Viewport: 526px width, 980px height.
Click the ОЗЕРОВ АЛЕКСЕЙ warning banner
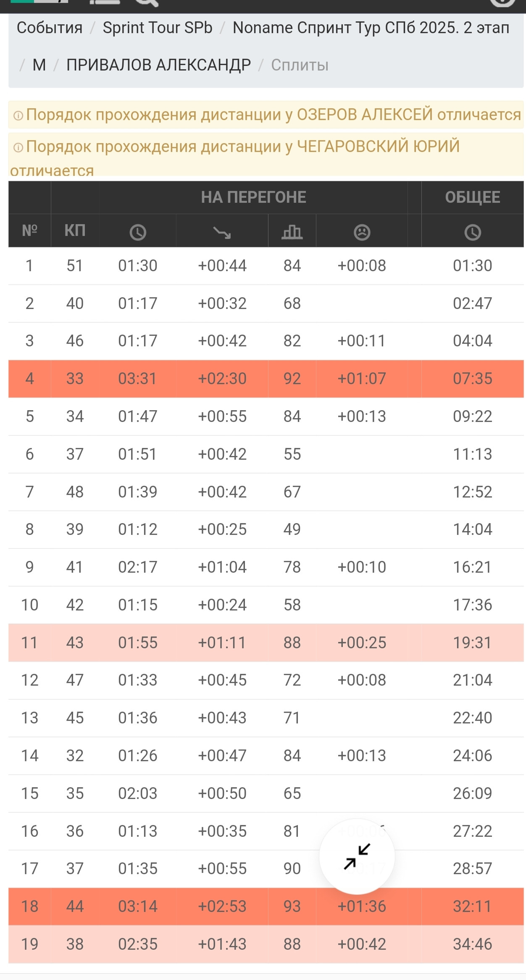tap(266, 115)
